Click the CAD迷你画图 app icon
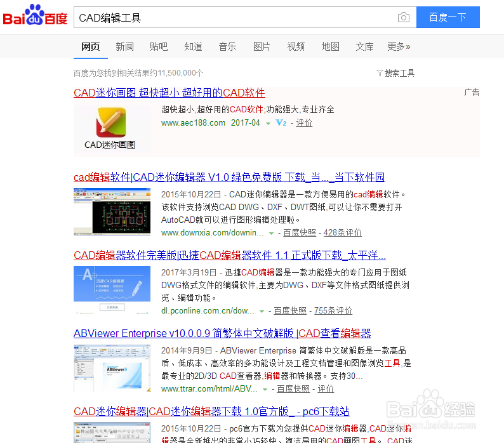Viewport: 504px width, 443px height. [111, 122]
